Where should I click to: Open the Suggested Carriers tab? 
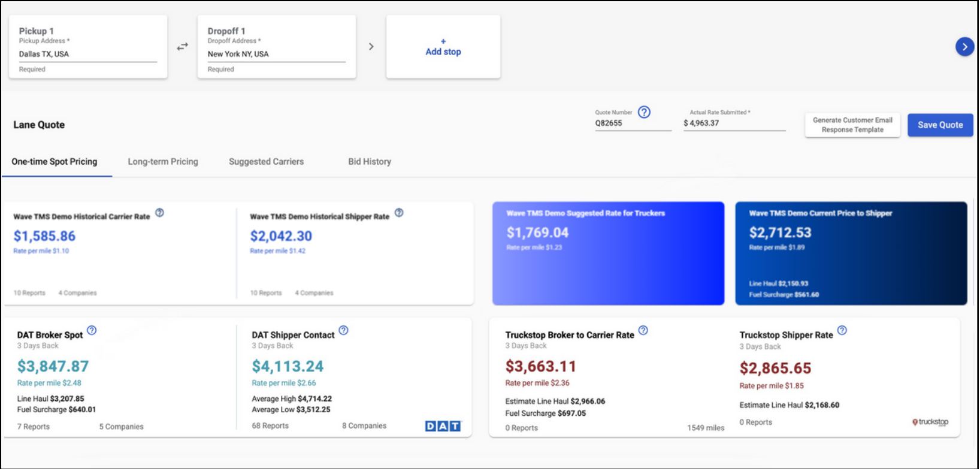pyautogui.click(x=266, y=162)
